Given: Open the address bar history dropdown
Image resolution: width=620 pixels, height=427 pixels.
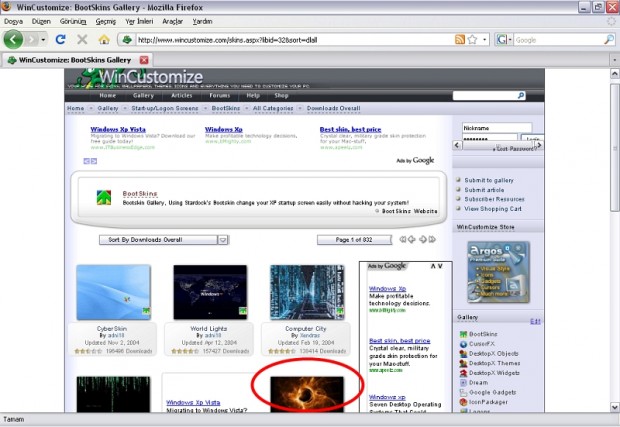Looking at the screenshot, I should pos(485,40).
